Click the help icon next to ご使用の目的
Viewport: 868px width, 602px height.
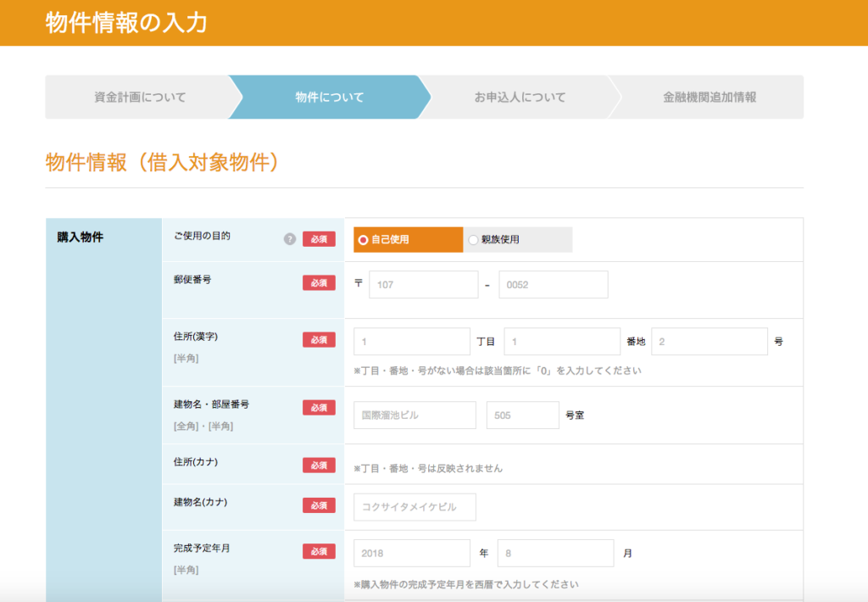(288, 239)
